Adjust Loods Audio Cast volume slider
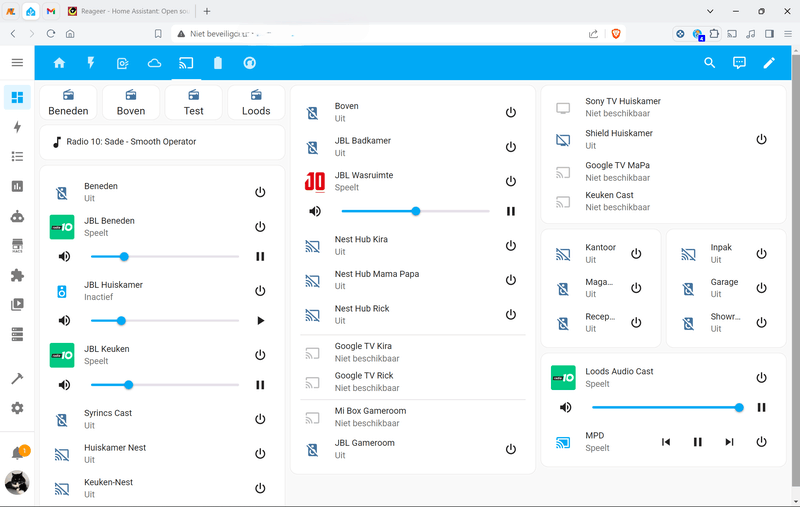800x507 pixels. coord(666,408)
